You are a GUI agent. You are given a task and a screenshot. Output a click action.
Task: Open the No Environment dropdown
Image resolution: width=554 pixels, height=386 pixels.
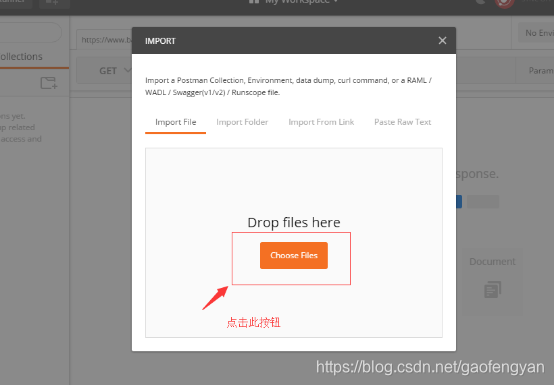[x=537, y=33]
